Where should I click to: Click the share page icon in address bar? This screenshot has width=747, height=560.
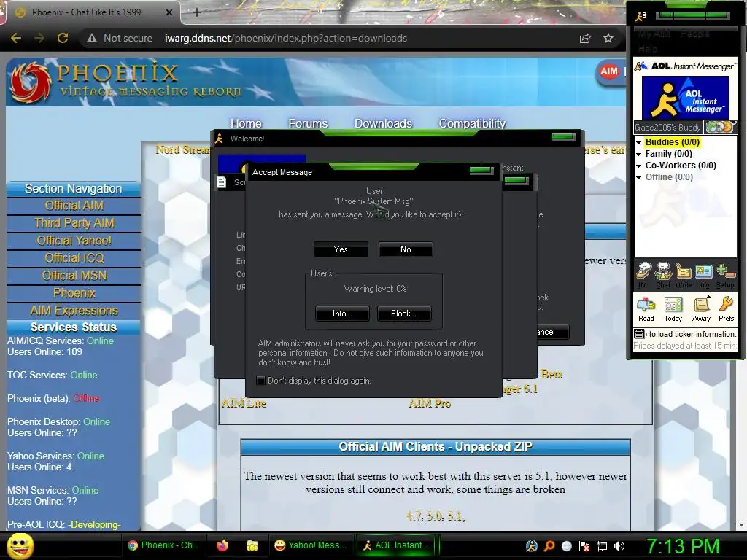pyautogui.click(x=585, y=38)
